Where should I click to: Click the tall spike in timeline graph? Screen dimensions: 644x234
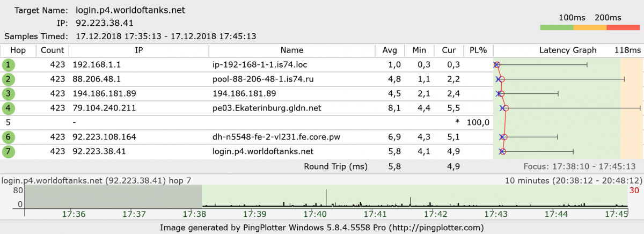point(326,198)
